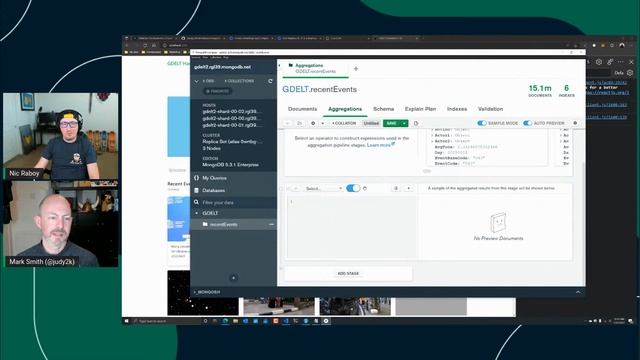Open pipeline settings gear icon
Image resolution: width=640 pixels, height=360 pixels.
click(x=313, y=123)
